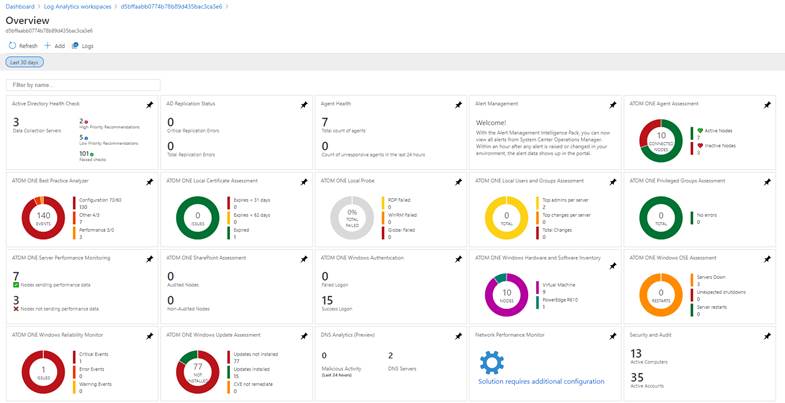Viewport: 785px width, 403px height.
Task: Click Add in the toolbar
Action: pyautogui.click(x=55, y=46)
